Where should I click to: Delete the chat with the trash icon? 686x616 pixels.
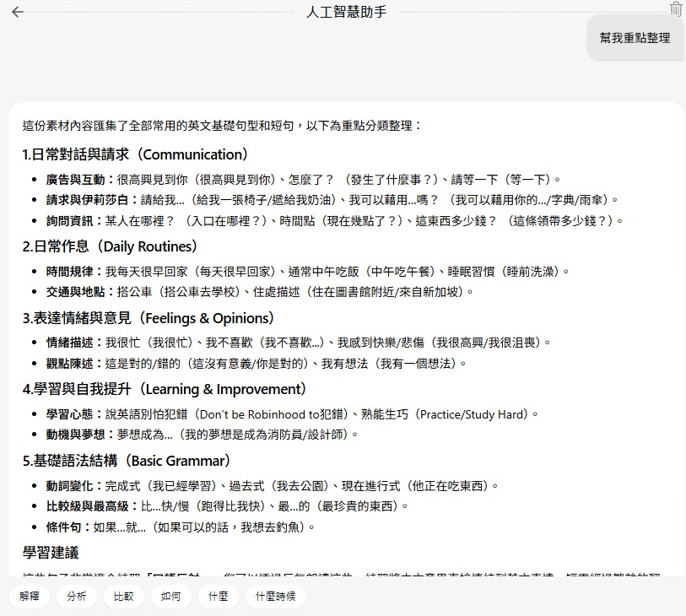coord(676,8)
